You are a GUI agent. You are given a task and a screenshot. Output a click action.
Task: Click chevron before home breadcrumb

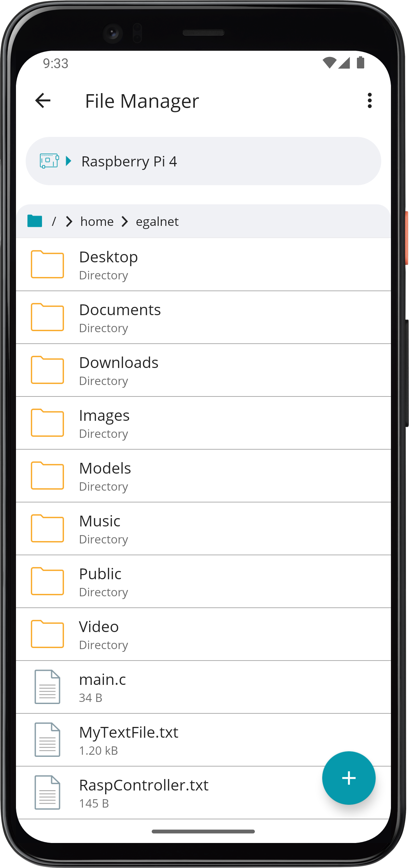(69, 221)
